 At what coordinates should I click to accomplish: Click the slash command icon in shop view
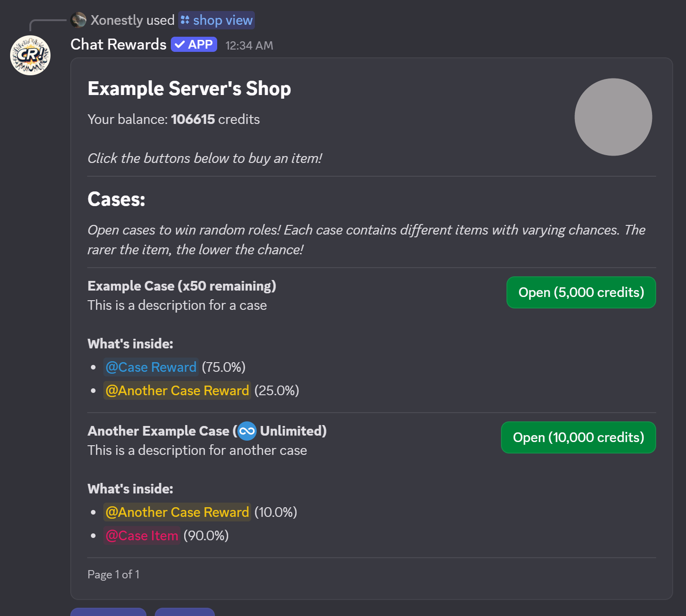pos(185,20)
